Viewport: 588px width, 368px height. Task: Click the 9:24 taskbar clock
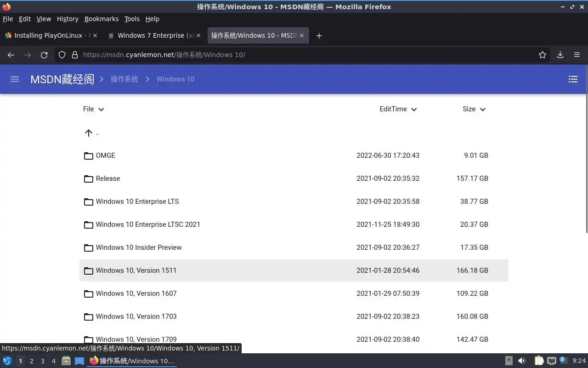coord(579,361)
